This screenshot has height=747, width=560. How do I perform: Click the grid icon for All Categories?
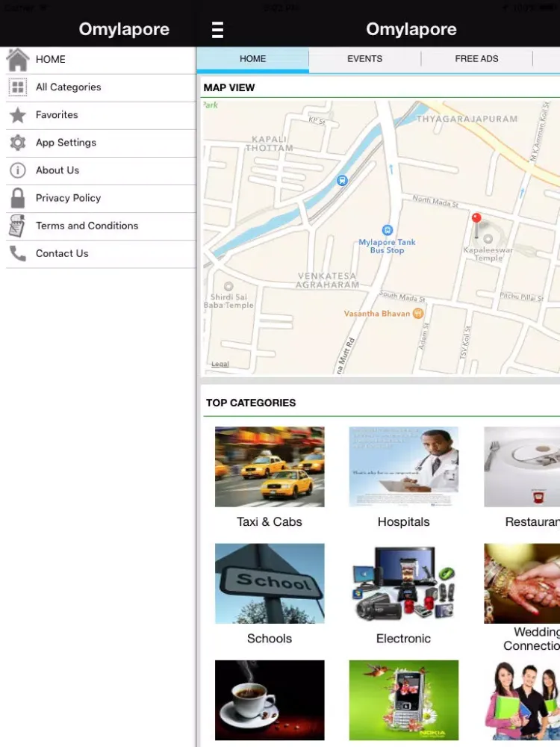point(18,87)
